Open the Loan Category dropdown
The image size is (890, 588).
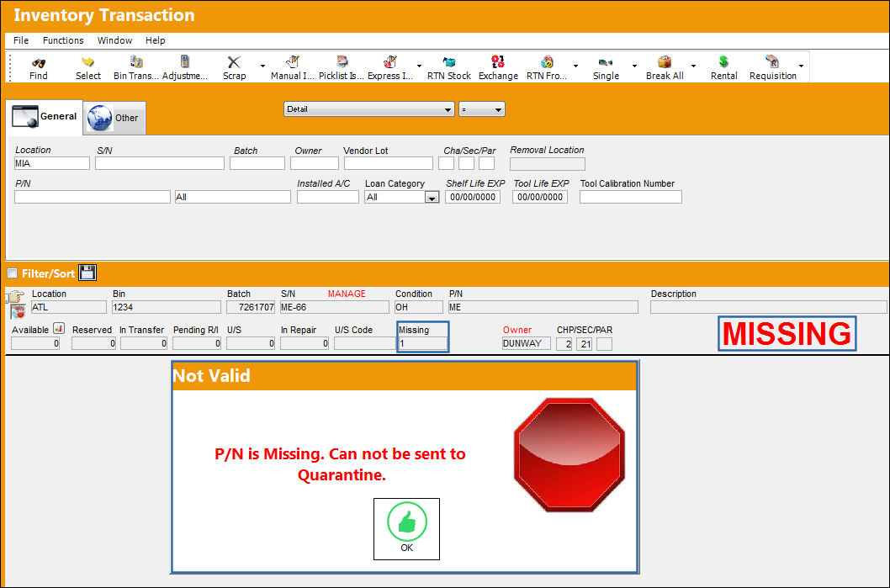(x=432, y=198)
